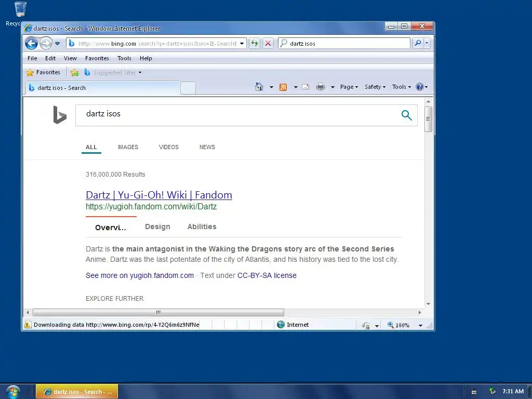Screen dimensions: 532x399
Task: Open a new blank tab
Action: [188, 88]
